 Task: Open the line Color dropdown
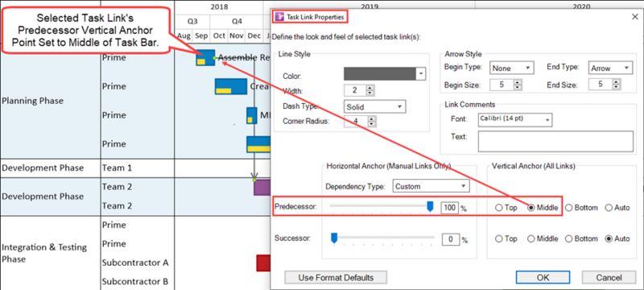[x=421, y=74]
